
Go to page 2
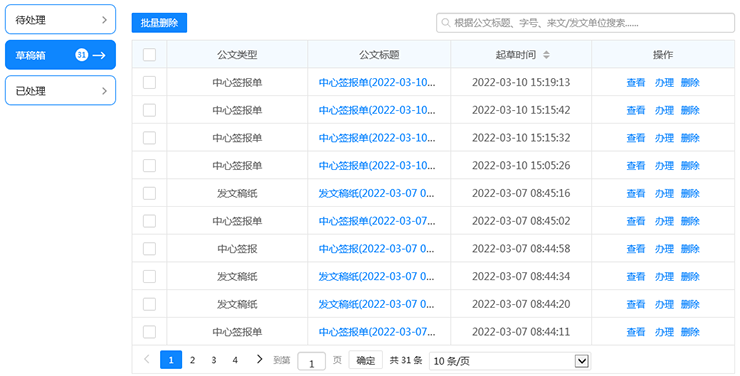coord(193,360)
